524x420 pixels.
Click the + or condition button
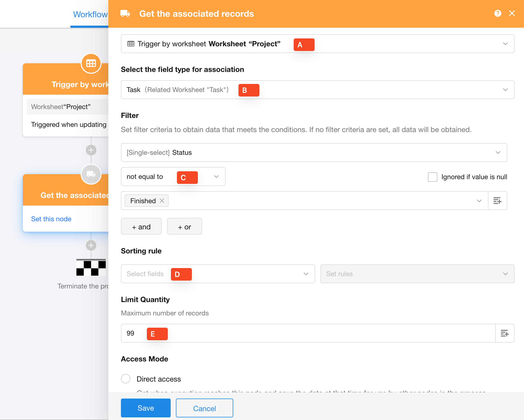[x=184, y=226]
